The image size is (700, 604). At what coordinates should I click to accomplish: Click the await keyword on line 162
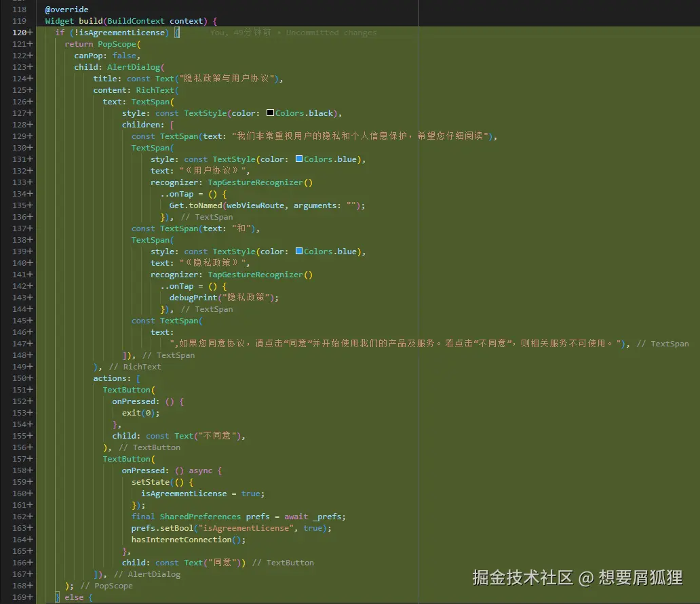tap(296, 517)
